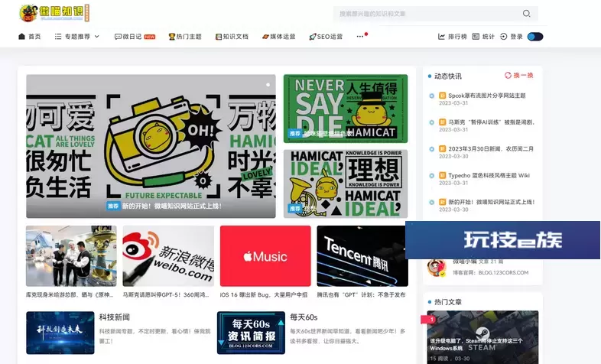
Task: Click the 玩技e族 banner
Action: (502, 240)
